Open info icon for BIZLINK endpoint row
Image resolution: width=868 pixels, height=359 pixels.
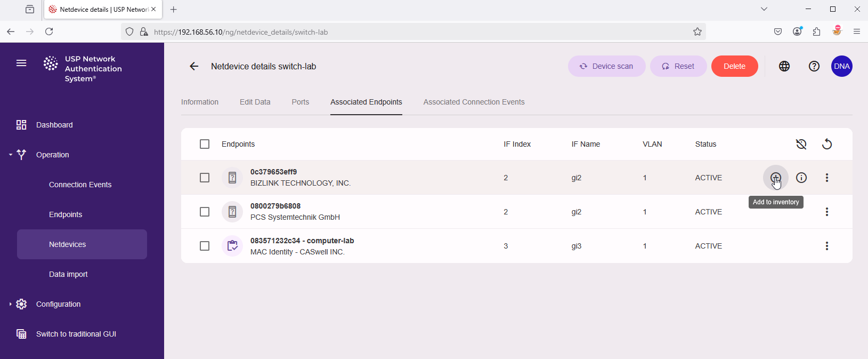click(801, 178)
